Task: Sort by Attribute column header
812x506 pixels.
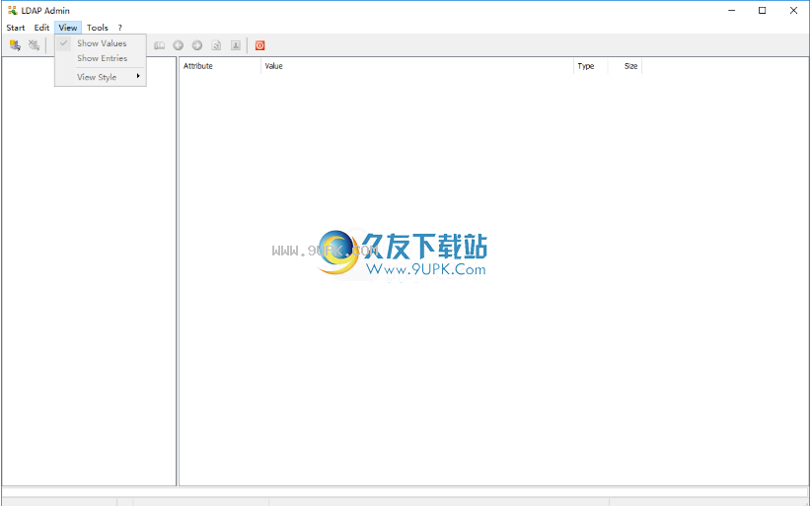Action: pos(220,66)
